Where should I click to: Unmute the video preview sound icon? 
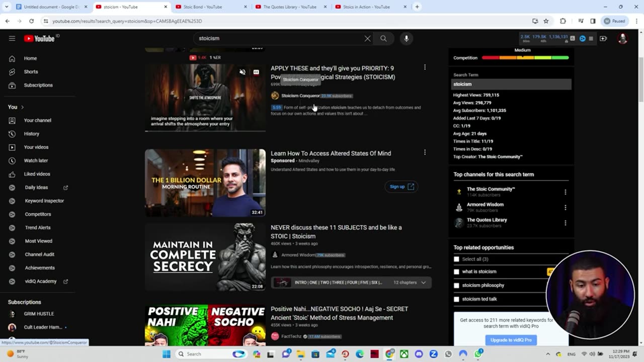click(243, 72)
